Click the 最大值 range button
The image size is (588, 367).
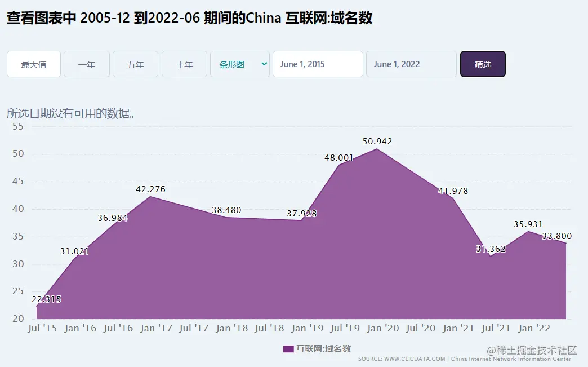point(34,64)
